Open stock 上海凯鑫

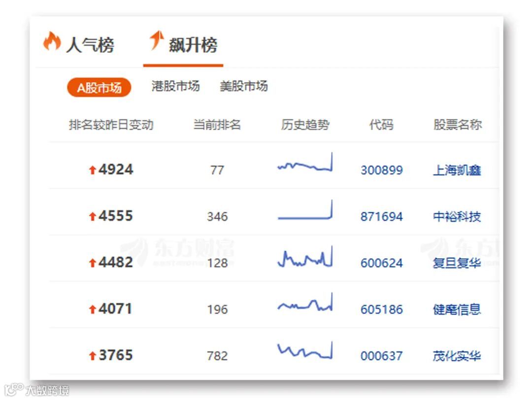click(457, 170)
